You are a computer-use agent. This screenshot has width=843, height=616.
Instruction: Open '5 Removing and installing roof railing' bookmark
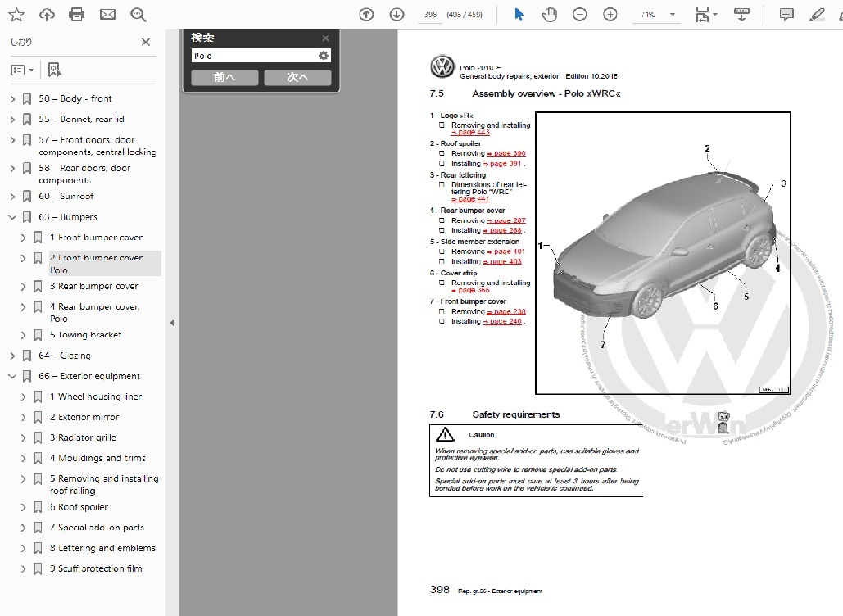pyautogui.click(x=104, y=484)
